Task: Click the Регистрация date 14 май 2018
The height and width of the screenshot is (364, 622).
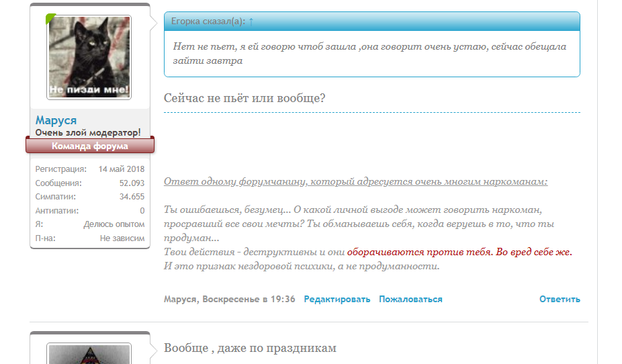Action: (122, 169)
